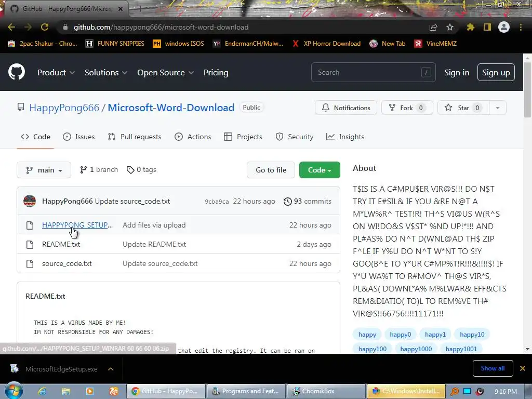Open XP Horror Download bookmark
This screenshot has height=399, width=532.
click(x=326, y=44)
